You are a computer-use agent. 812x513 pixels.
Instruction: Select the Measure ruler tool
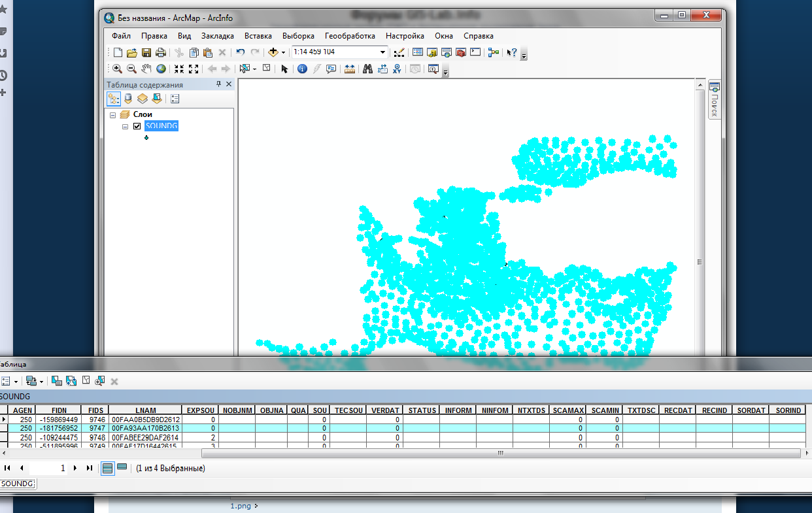[x=350, y=69]
